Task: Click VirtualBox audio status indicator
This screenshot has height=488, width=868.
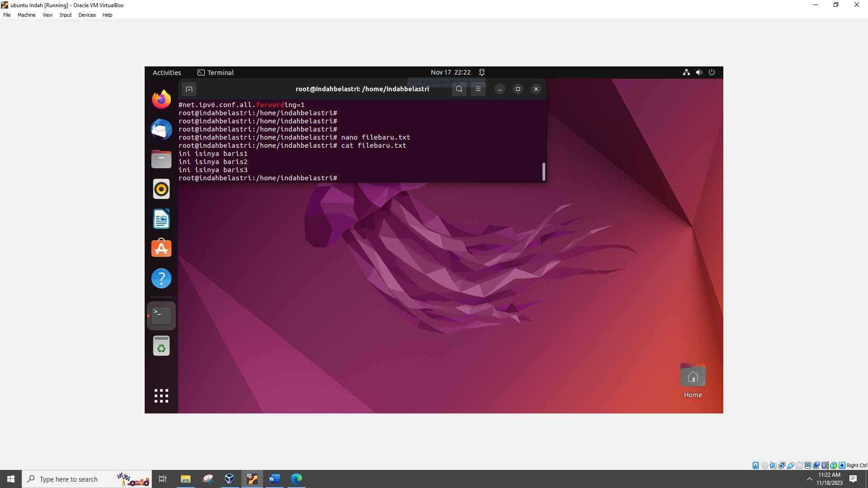Action: click(774, 465)
